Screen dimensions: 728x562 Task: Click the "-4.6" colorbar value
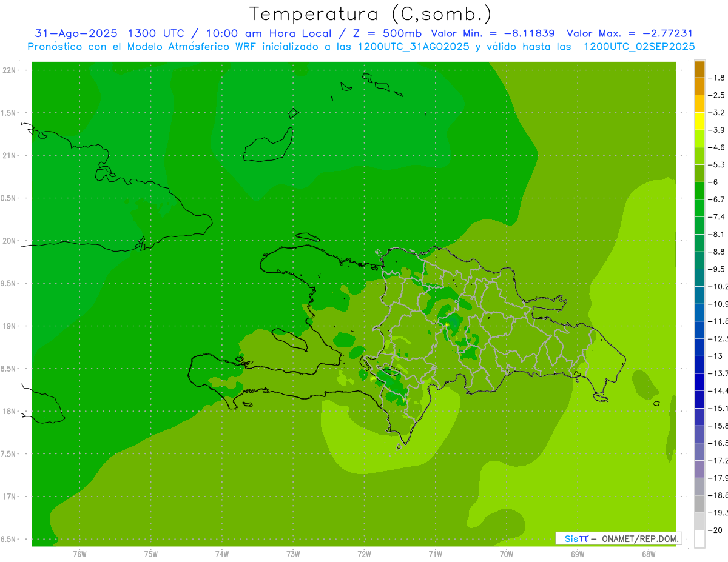pos(716,147)
